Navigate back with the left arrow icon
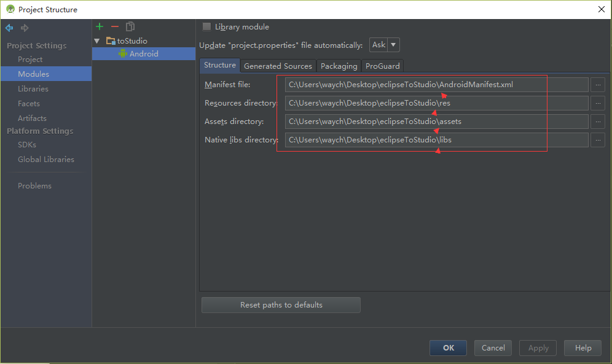612x364 pixels. [9, 28]
